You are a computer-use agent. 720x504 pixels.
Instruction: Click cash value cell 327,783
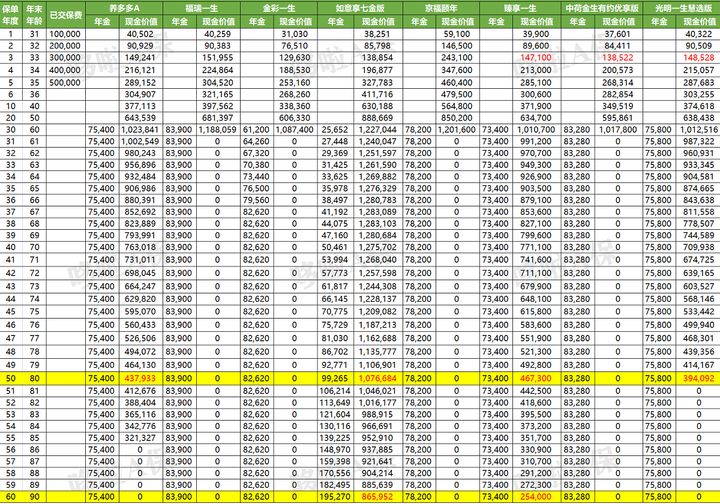377,83
